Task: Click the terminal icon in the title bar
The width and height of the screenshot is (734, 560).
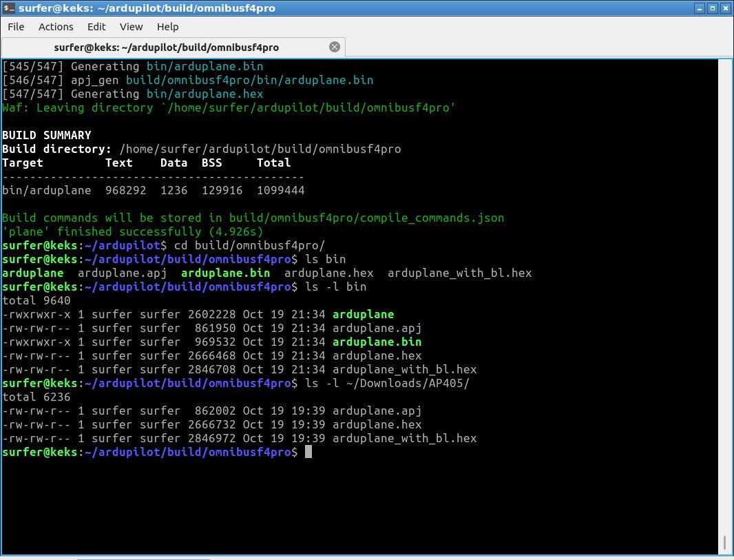Action: tap(8, 8)
